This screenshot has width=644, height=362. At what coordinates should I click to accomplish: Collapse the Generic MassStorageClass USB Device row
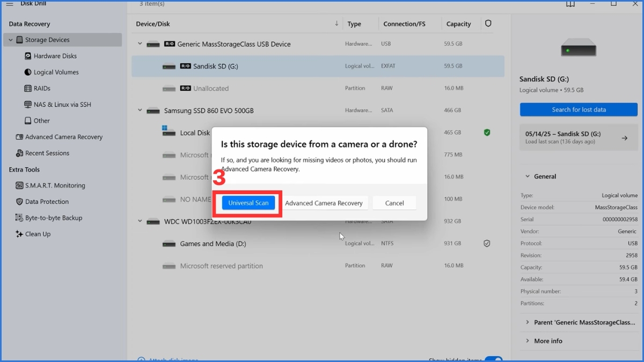coord(140,44)
